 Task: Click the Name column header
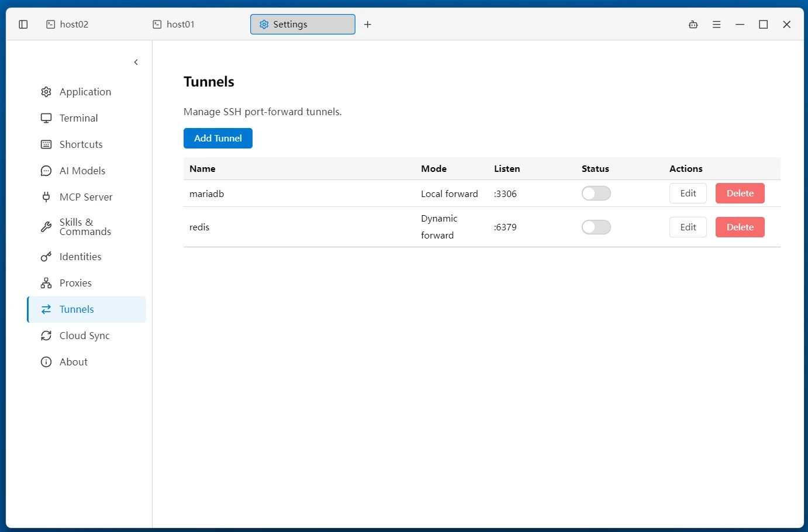click(x=202, y=169)
